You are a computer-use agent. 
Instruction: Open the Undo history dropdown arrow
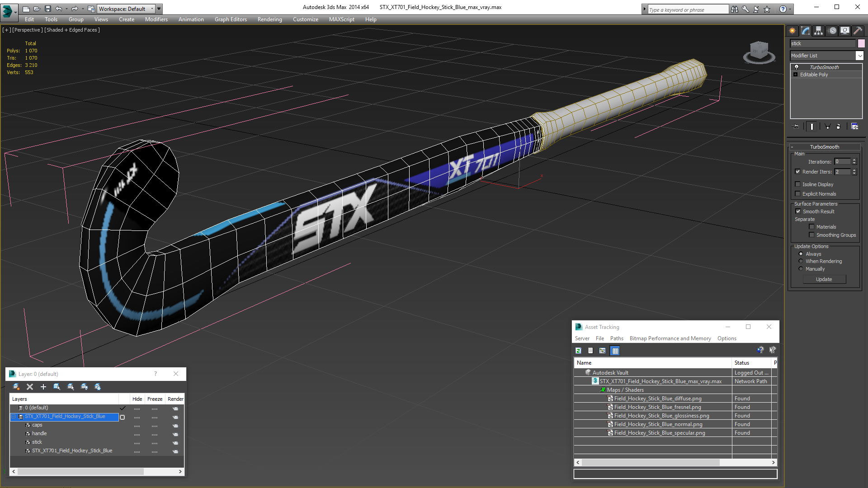66,9
